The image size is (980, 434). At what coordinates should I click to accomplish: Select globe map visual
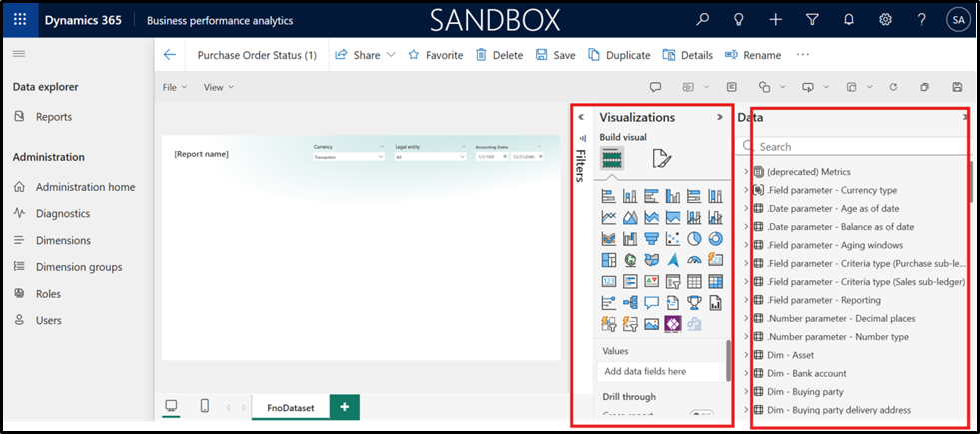[x=630, y=260]
